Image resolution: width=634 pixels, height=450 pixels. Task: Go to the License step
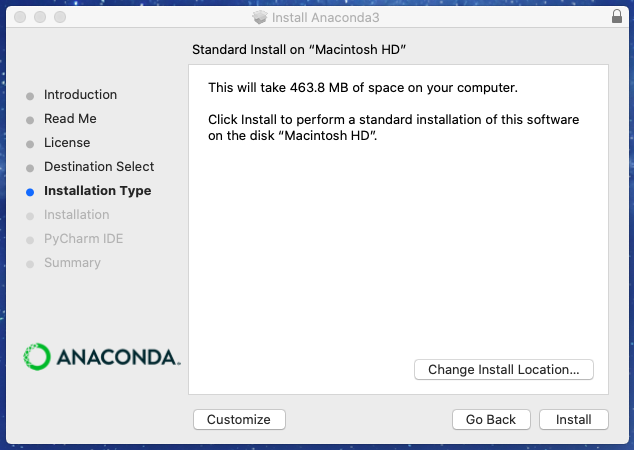point(67,143)
